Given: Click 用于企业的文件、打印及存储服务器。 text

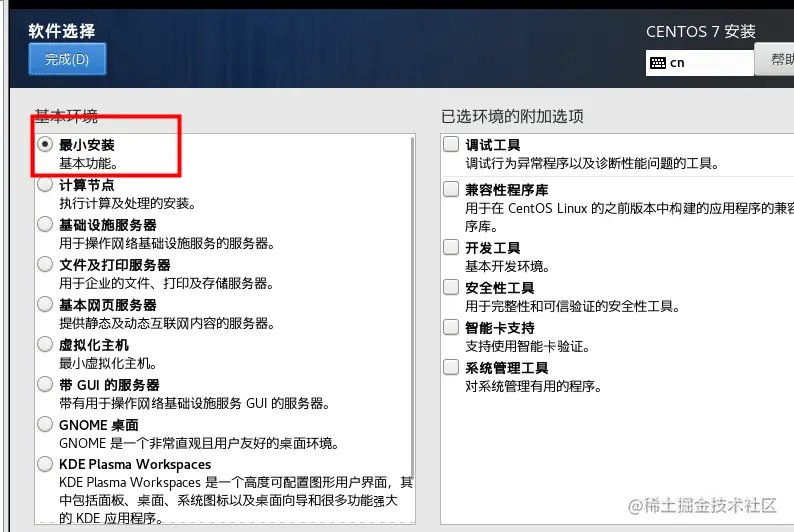Looking at the screenshot, I should (x=167, y=283).
